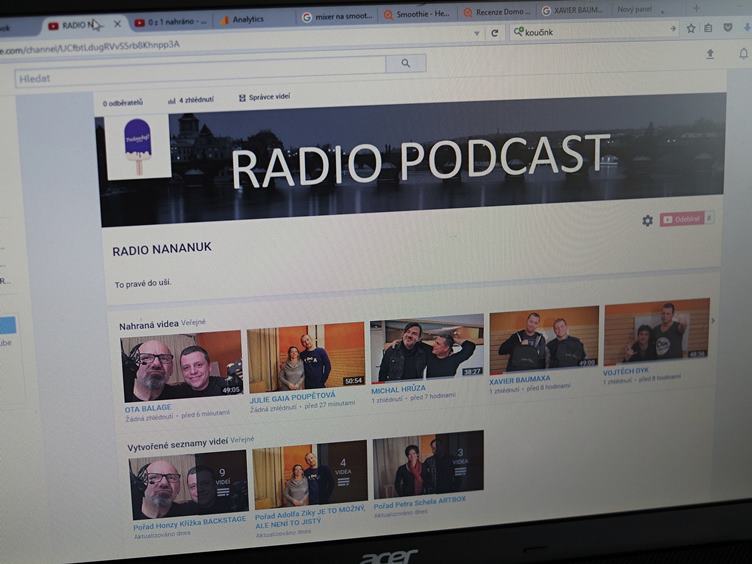
Task: Open the JULIE GAIA POUPĚTOVÁ video thumbnail
Action: click(306, 358)
